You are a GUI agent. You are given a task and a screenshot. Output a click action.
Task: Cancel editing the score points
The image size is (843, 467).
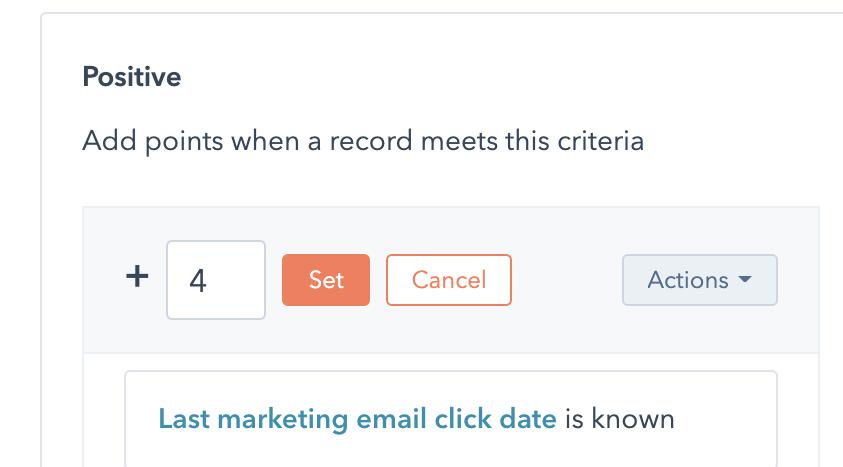pyautogui.click(x=448, y=280)
